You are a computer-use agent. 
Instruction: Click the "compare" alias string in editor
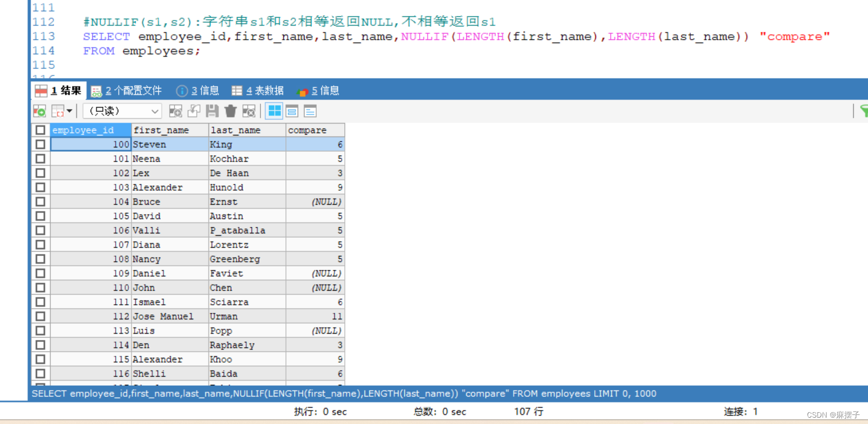coord(794,37)
